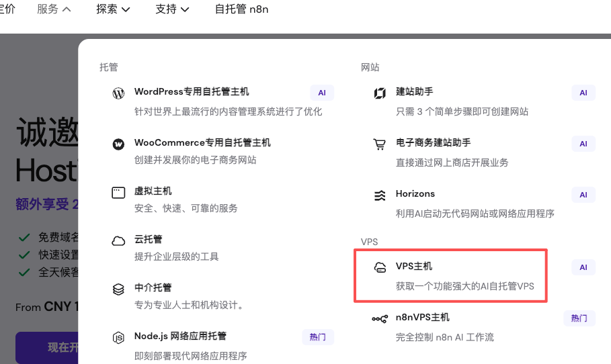The height and width of the screenshot is (364, 611).
Task: Open WordPress专用自托管主机 link
Action: 192,91
